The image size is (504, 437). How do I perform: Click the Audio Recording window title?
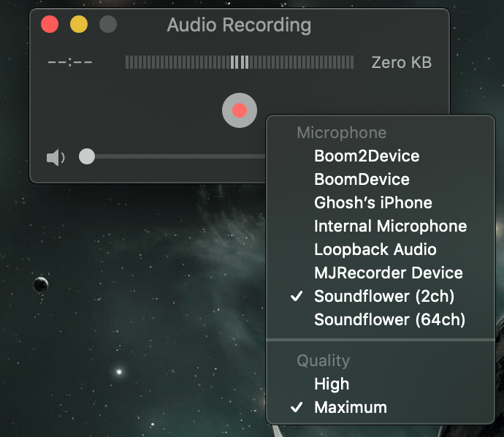click(239, 25)
